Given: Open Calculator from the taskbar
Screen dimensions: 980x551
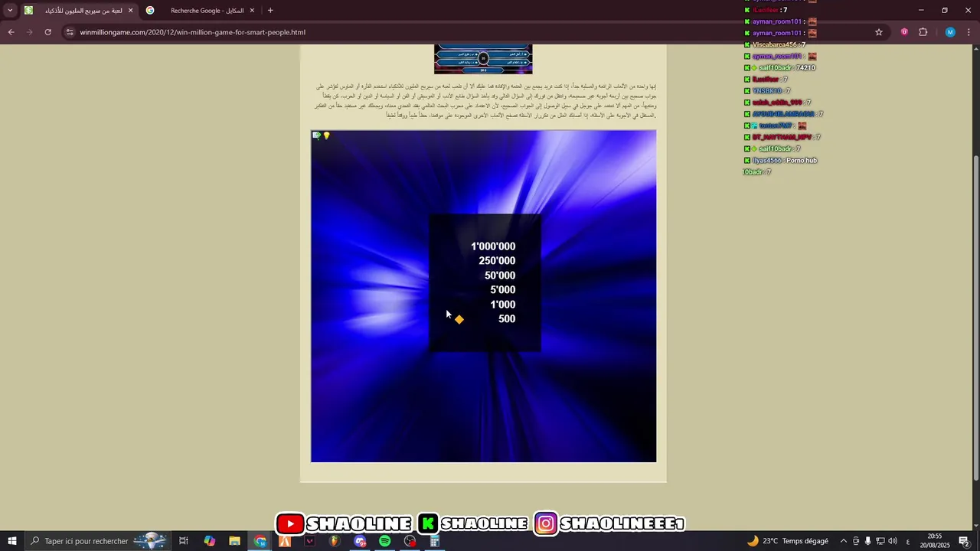Looking at the screenshot, I should point(434,541).
